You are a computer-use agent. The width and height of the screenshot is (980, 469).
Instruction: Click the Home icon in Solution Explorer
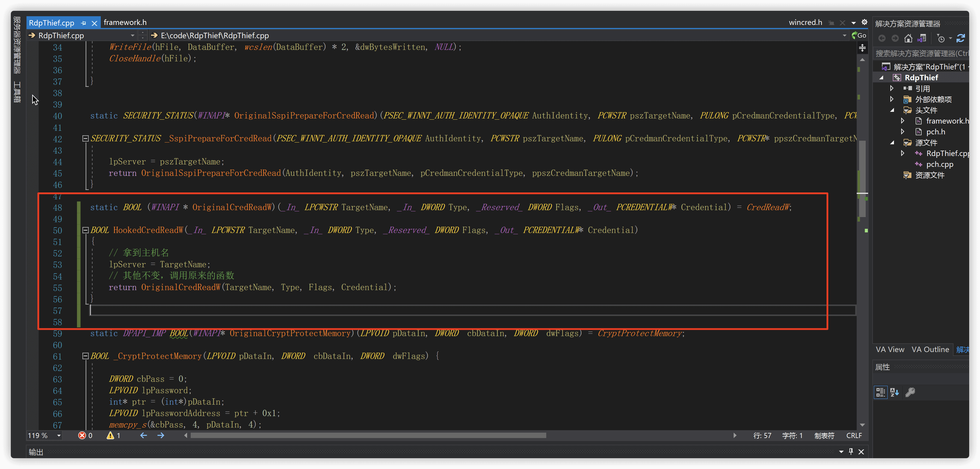908,38
